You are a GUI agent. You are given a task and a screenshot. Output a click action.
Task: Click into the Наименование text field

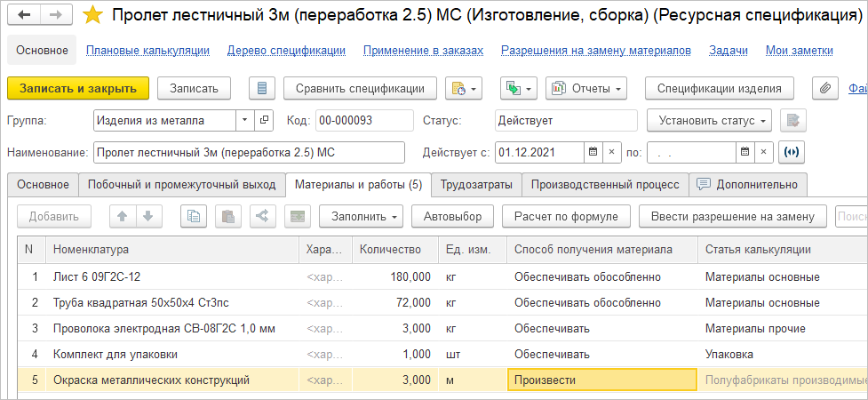point(249,152)
